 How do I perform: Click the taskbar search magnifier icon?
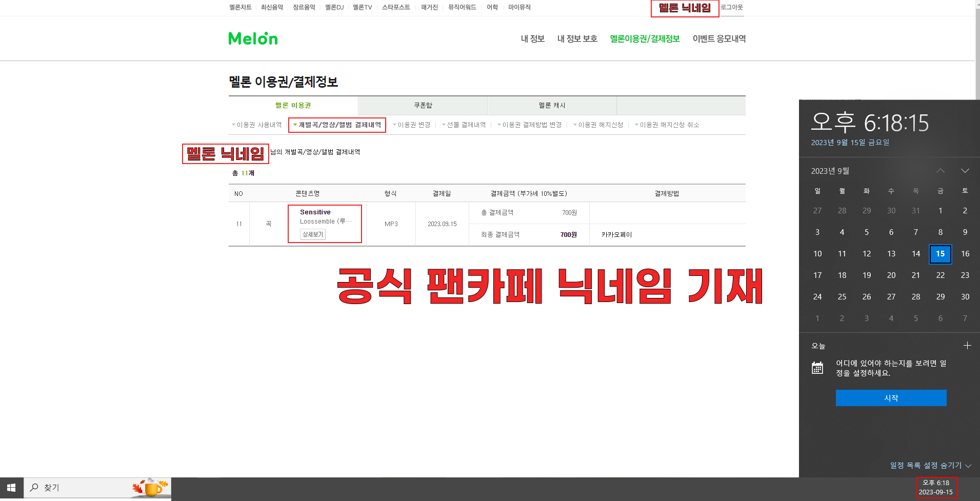click(34, 488)
